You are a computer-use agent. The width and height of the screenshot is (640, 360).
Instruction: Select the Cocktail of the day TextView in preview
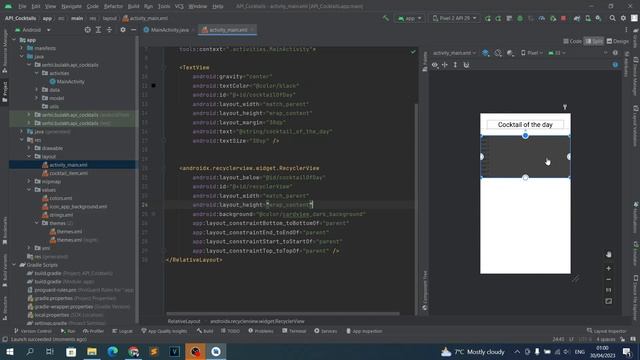click(525, 124)
